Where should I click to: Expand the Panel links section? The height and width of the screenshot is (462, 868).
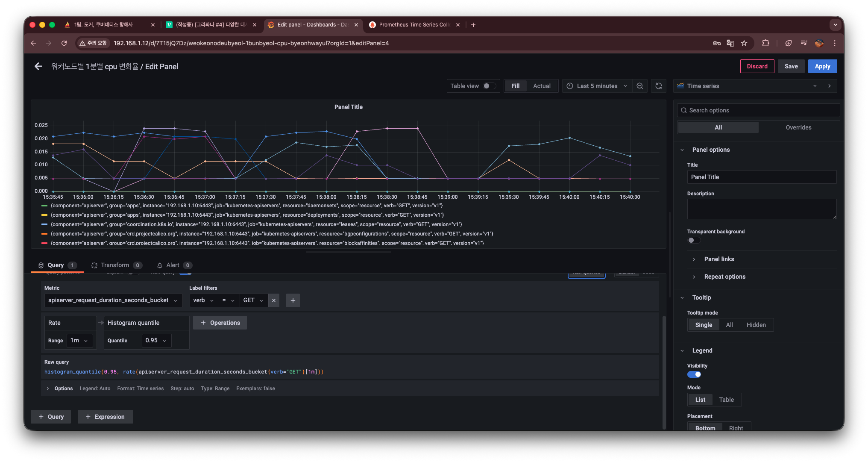[x=719, y=259]
